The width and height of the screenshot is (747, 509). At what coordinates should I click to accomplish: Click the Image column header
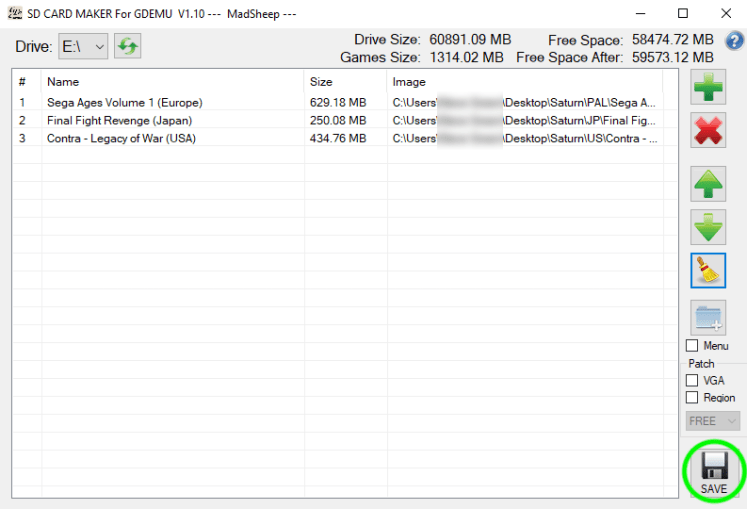pos(525,81)
